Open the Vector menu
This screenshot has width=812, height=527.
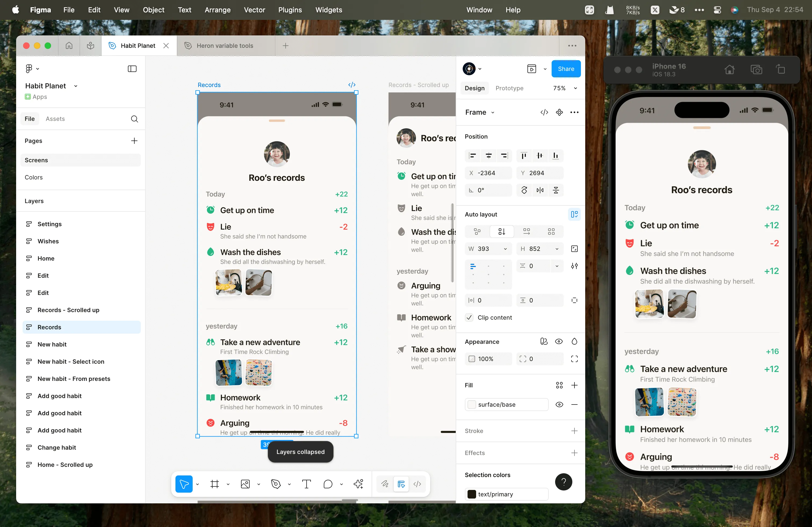point(254,10)
